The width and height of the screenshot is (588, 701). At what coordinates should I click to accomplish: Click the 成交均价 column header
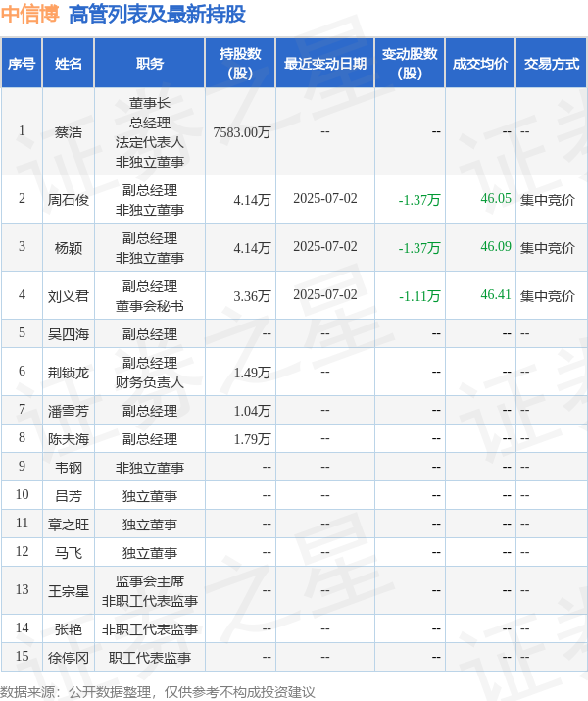click(480, 63)
